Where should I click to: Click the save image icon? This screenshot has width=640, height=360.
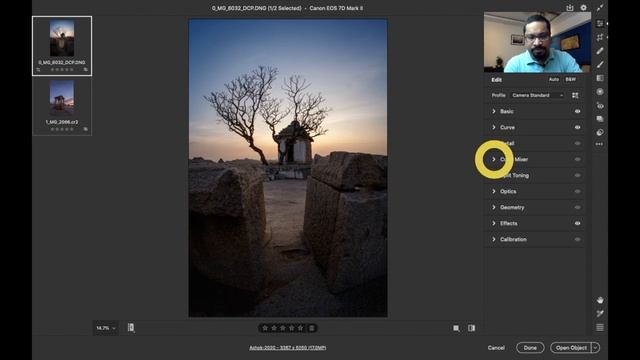[570, 8]
